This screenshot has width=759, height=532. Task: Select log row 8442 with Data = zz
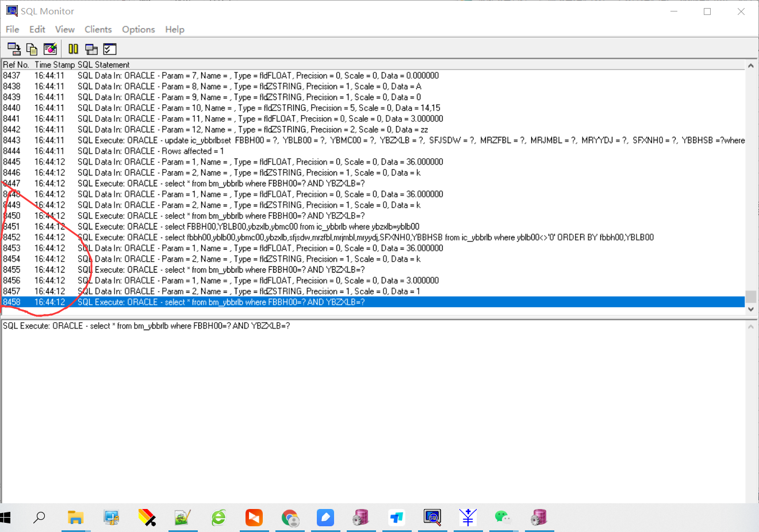pyautogui.click(x=374, y=129)
